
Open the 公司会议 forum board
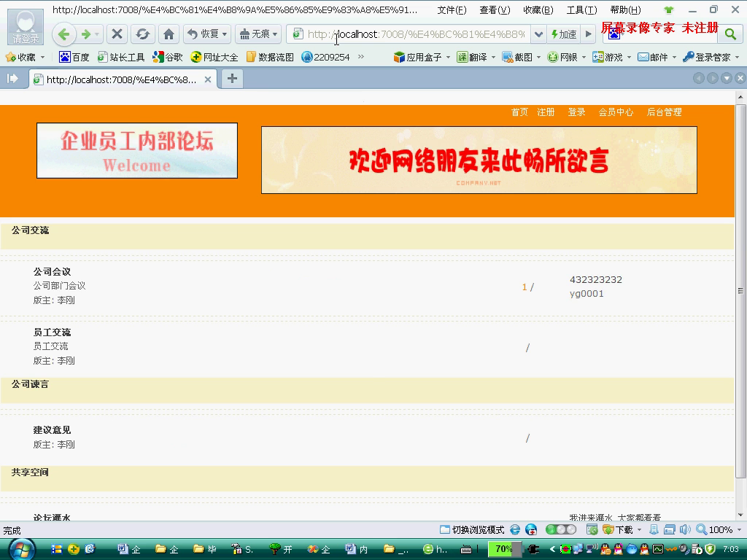[x=52, y=272]
